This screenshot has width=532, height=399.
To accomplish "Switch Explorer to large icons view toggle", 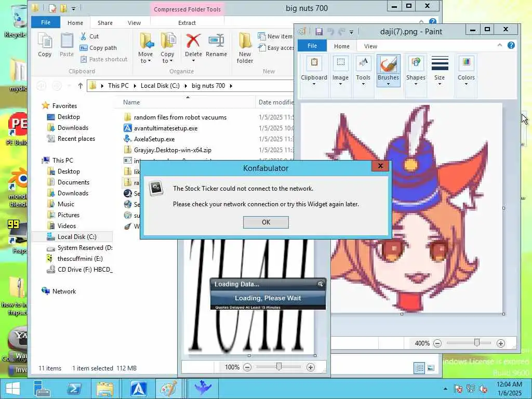I will (x=431, y=368).
